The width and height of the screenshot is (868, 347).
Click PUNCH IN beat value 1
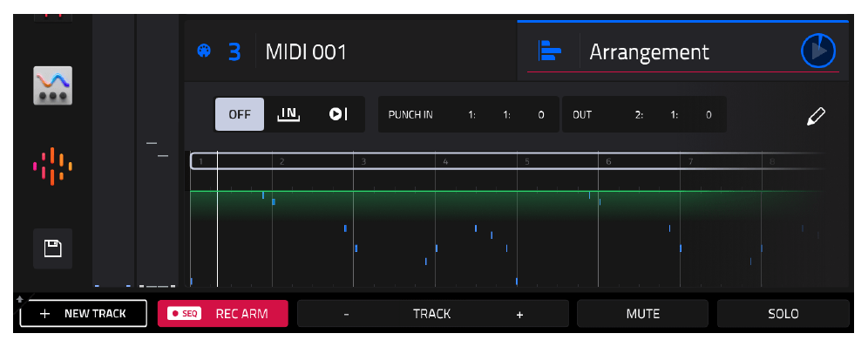pos(506,115)
